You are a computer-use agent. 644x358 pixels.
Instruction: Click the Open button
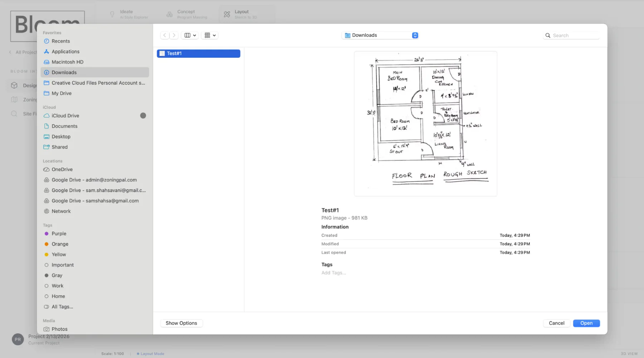(586, 323)
